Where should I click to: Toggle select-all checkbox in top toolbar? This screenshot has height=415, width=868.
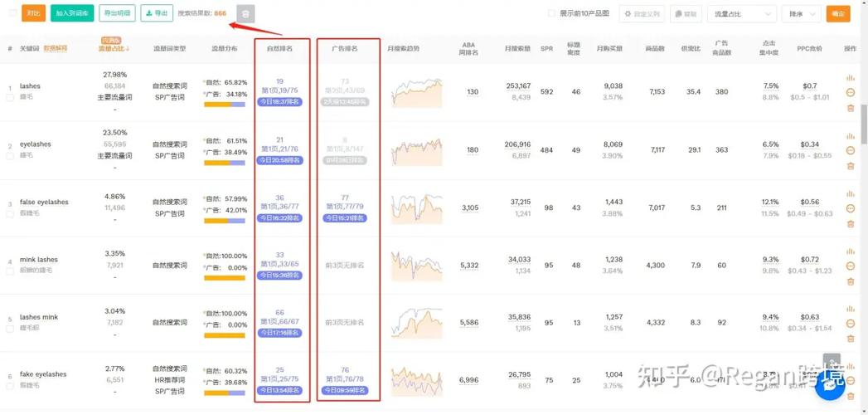(x=12, y=14)
